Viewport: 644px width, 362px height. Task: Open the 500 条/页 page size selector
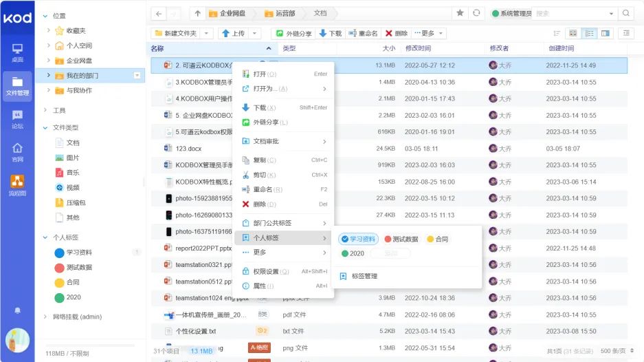point(616,351)
